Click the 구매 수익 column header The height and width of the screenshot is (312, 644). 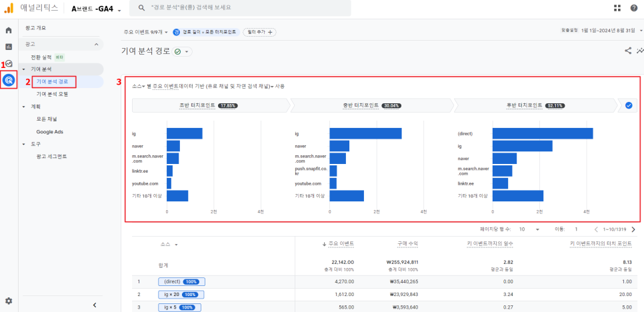coord(407,244)
